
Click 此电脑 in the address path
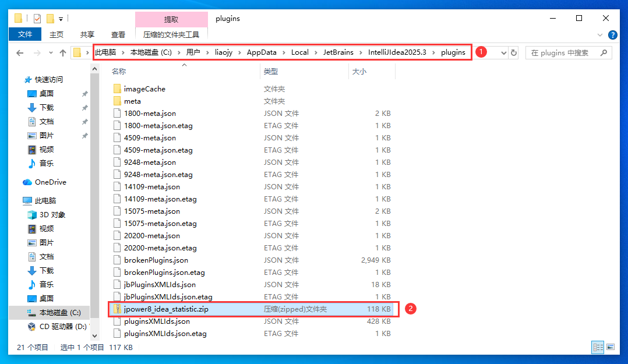click(105, 52)
